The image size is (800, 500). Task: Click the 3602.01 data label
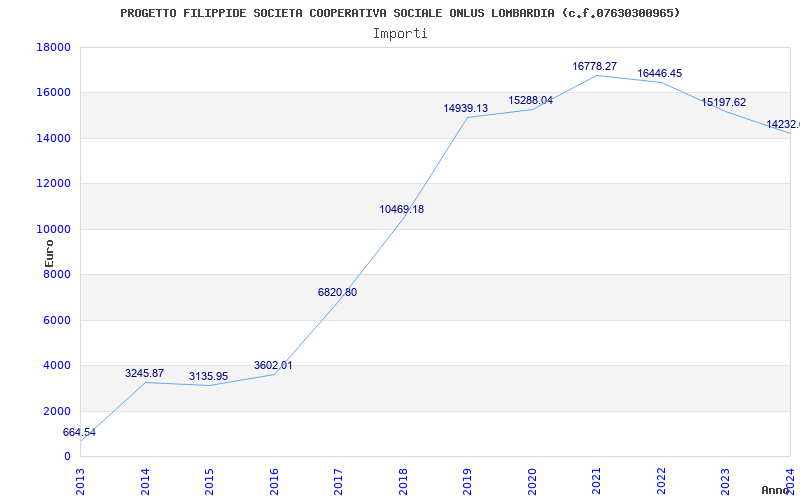[x=273, y=365]
